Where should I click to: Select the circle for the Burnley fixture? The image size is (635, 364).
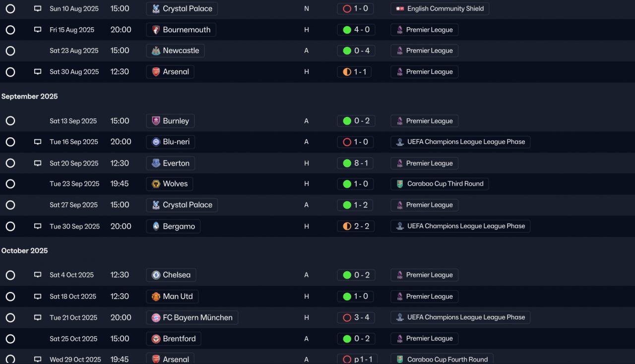10,121
